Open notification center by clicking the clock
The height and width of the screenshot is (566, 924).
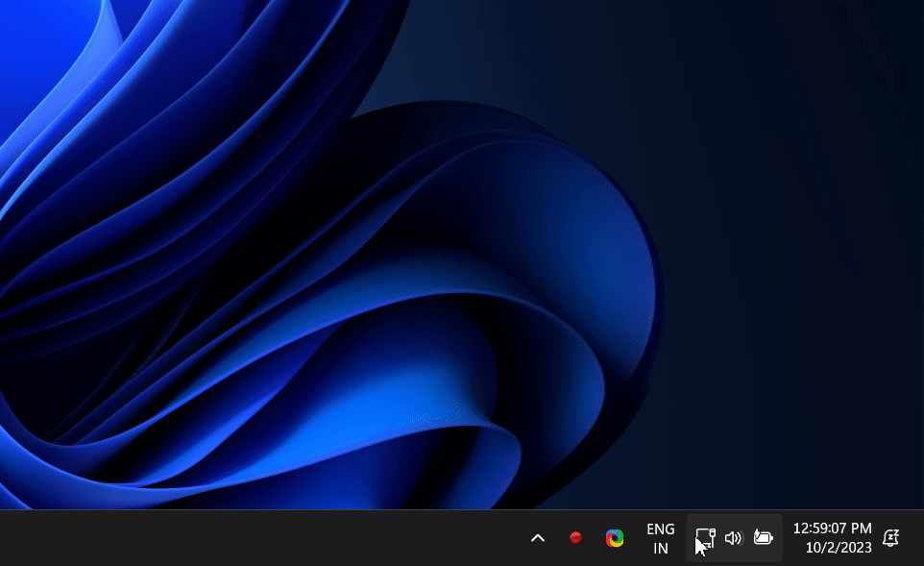833,528
